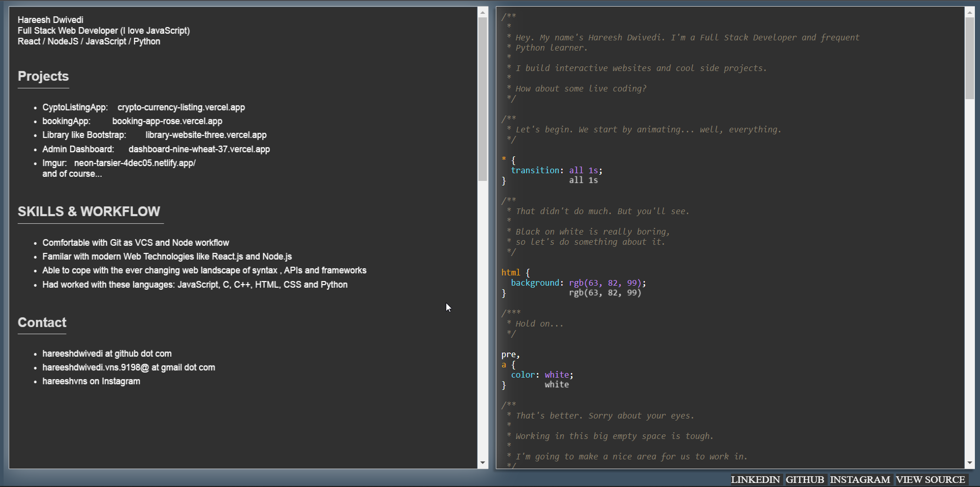
Task: Click the 'html {' selector line
Action: point(516,272)
